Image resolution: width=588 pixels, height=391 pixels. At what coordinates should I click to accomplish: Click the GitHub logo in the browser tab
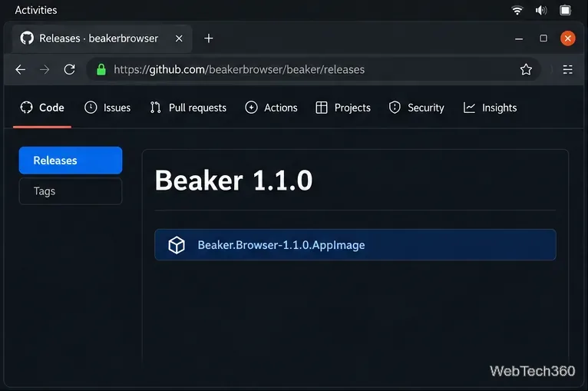27,38
